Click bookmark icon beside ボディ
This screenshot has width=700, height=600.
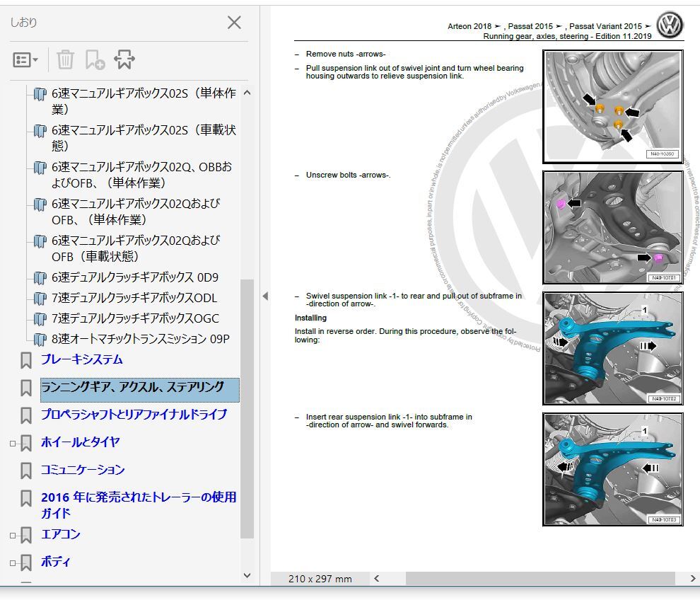coord(26,563)
